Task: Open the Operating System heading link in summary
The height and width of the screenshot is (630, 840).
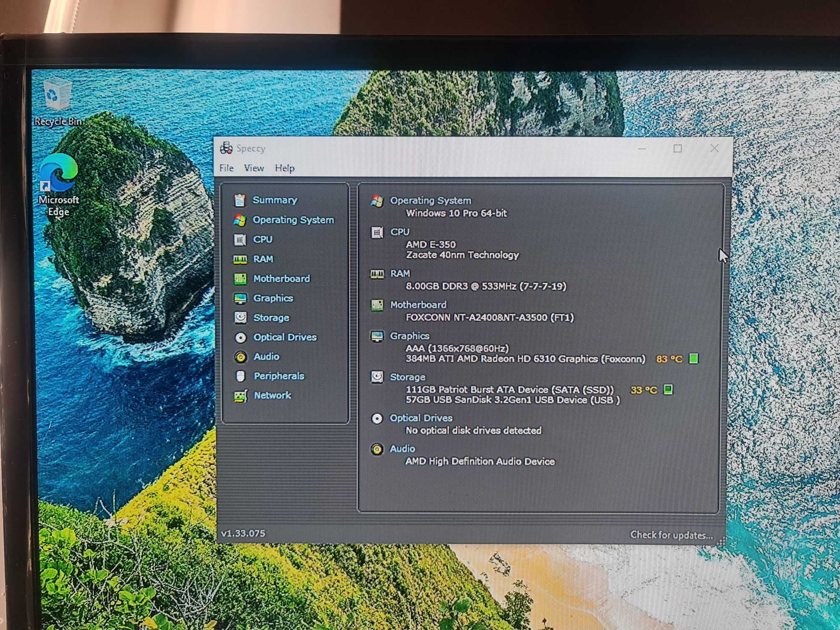Action: (x=430, y=200)
